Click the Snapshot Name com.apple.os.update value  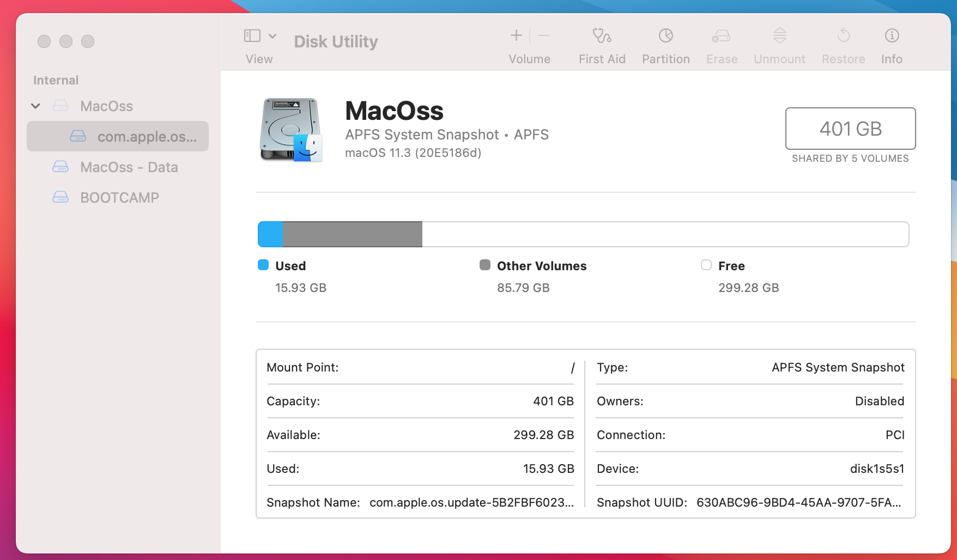(471, 502)
